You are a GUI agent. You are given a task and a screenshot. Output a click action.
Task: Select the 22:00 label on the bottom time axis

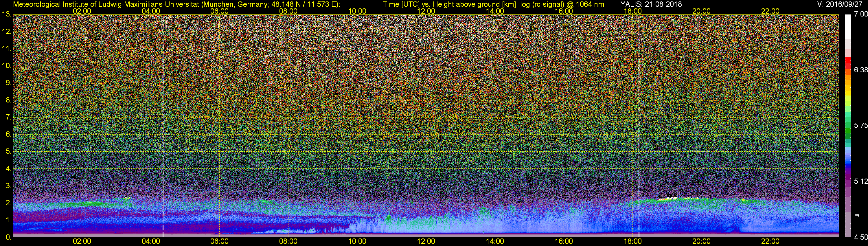pyautogui.click(x=770, y=241)
